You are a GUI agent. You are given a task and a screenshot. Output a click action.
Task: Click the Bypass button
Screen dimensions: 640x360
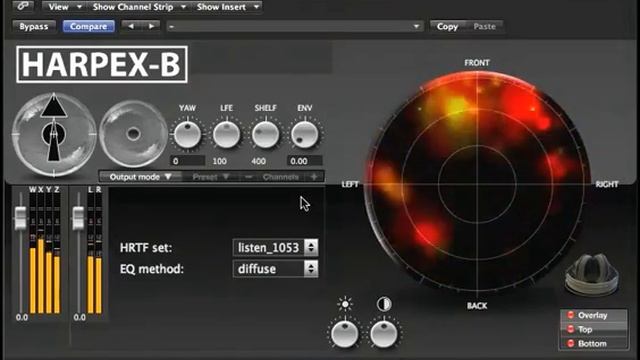33,27
